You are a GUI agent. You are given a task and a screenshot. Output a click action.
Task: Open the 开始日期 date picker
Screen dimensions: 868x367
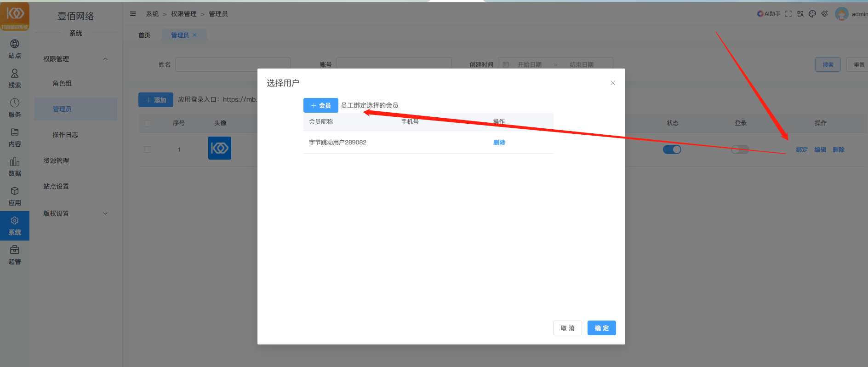coord(529,64)
